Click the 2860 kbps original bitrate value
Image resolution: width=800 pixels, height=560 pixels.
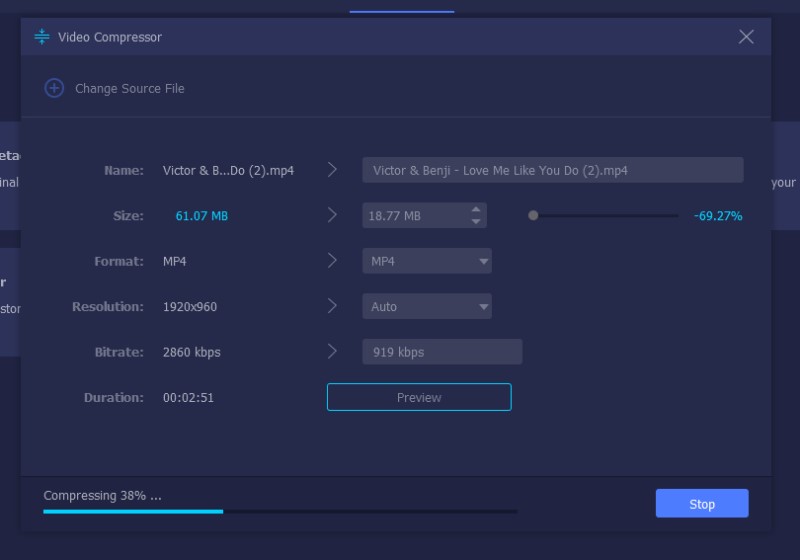point(191,352)
